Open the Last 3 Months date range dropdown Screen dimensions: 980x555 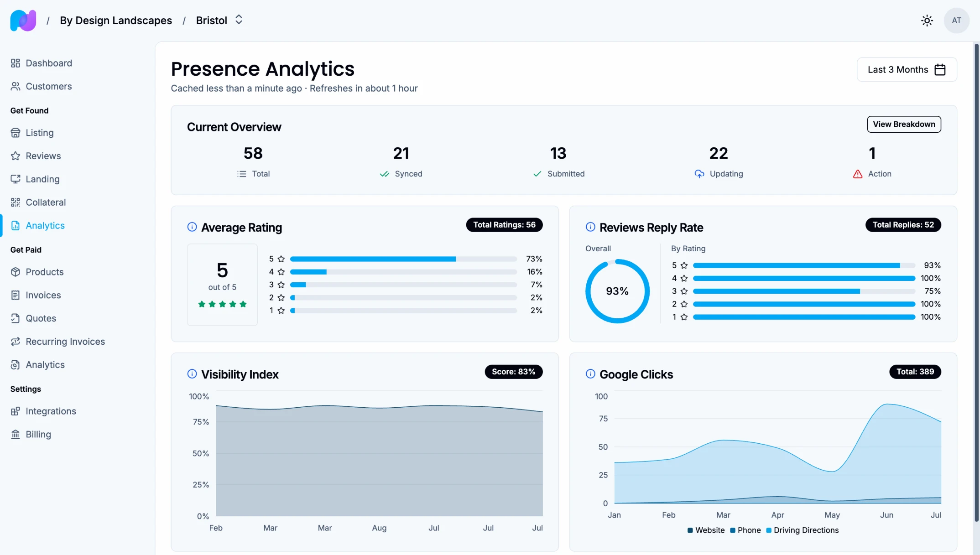[897, 69]
